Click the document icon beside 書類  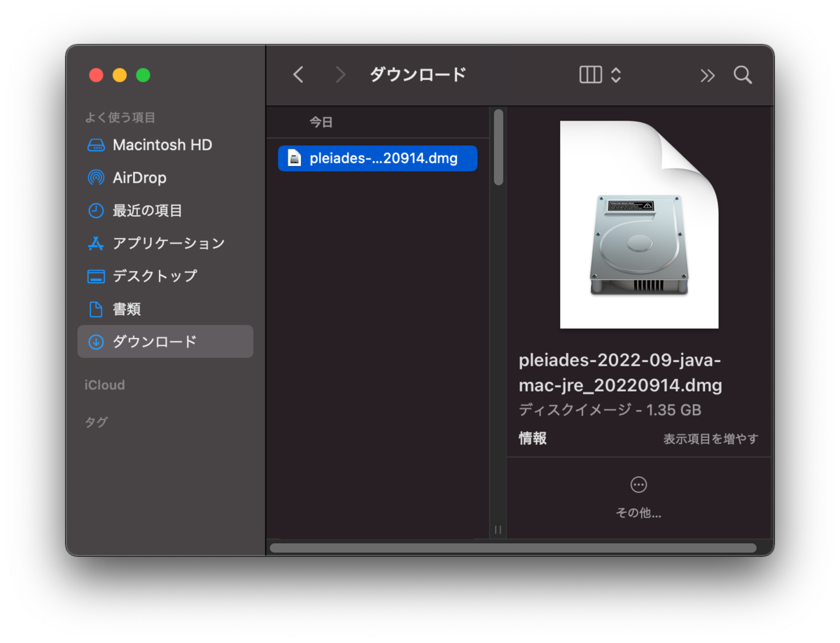(x=96, y=309)
